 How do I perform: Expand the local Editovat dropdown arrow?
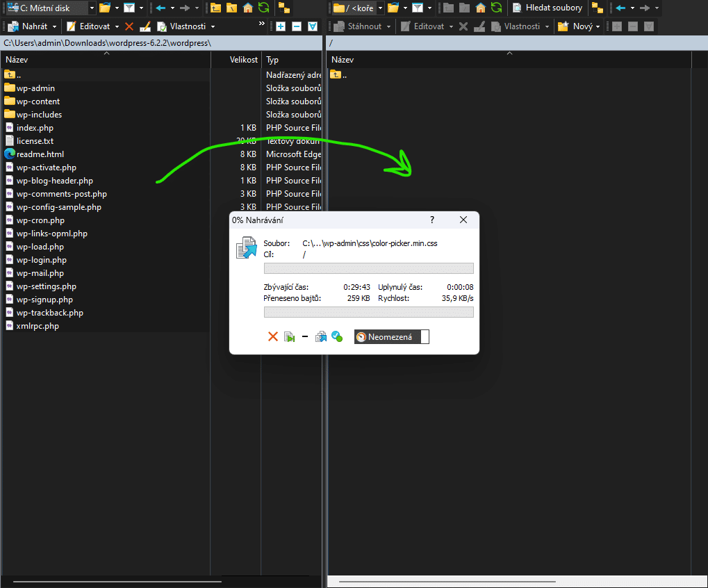[x=117, y=26]
